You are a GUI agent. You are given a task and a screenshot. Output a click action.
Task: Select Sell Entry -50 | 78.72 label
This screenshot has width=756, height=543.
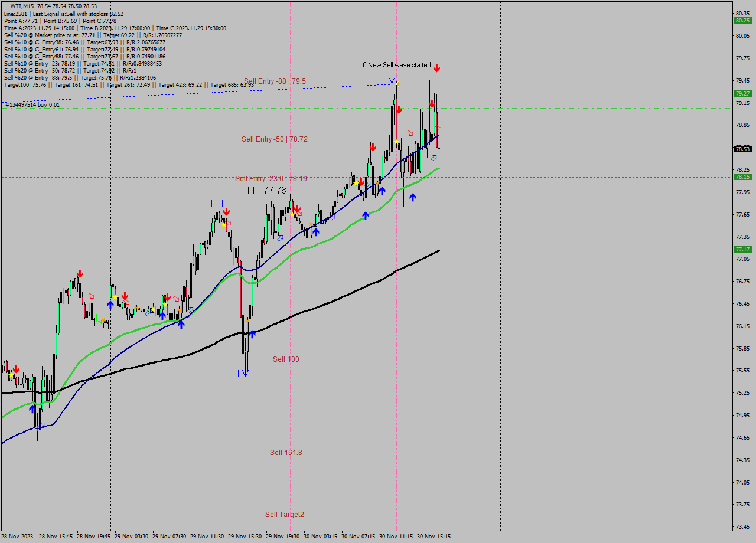click(x=275, y=139)
